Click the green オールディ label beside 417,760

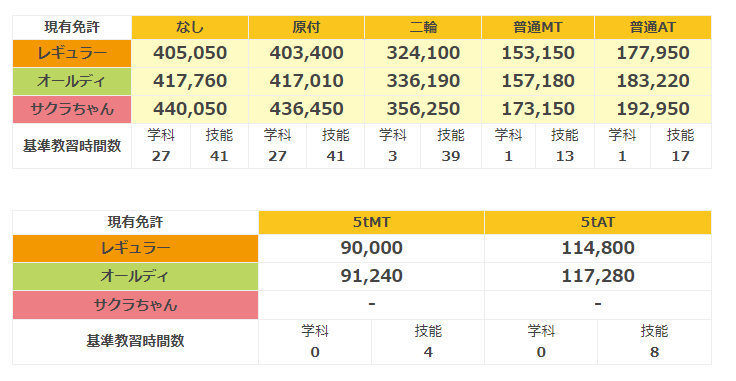click(72, 82)
